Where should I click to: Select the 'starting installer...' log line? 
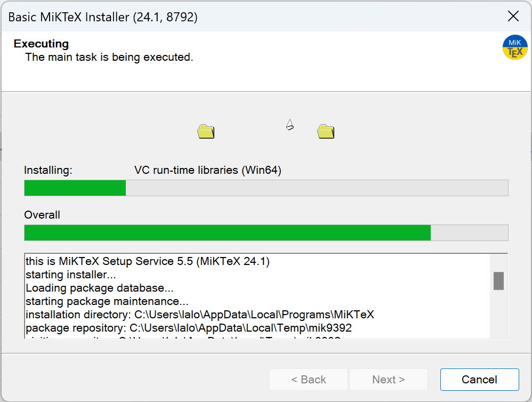click(x=71, y=275)
